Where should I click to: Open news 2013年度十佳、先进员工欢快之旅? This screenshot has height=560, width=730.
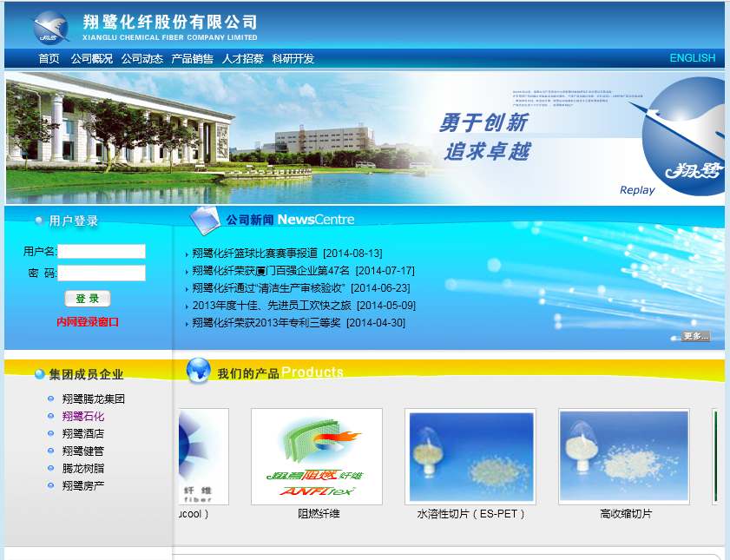pos(272,306)
